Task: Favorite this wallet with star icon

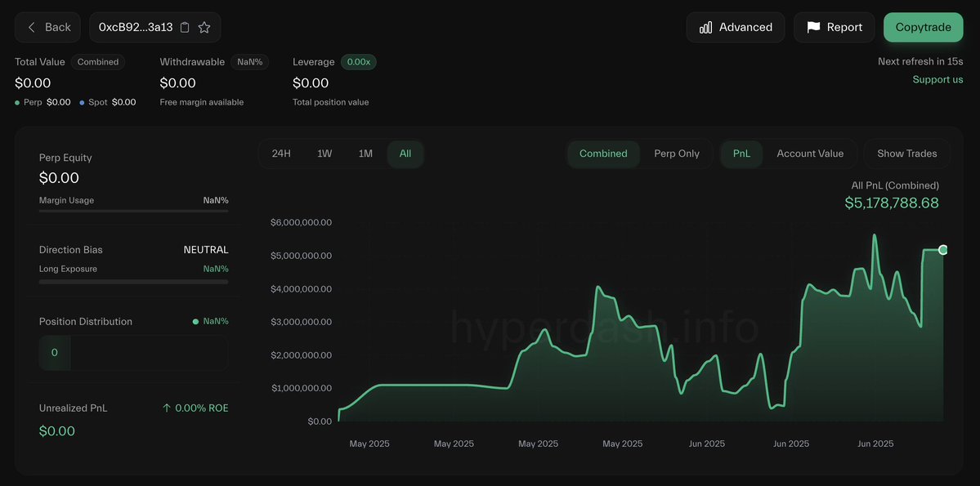Action: tap(204, 28)
